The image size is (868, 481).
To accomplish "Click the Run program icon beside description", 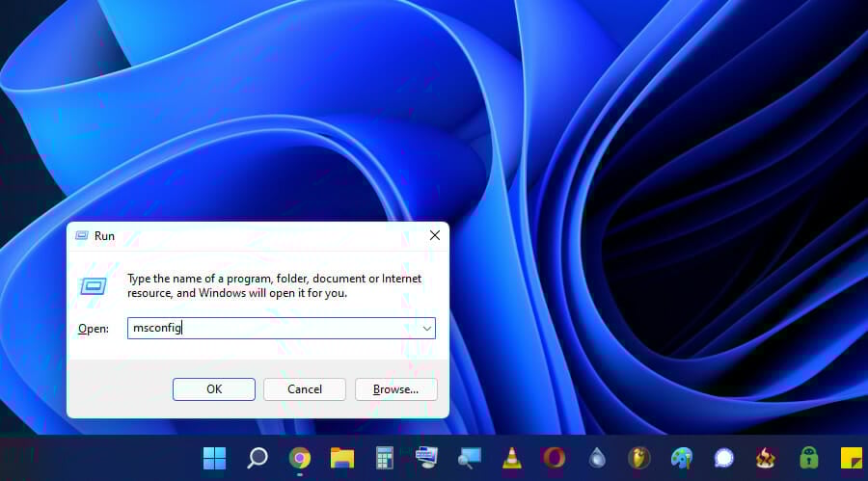I will point(94,286).
